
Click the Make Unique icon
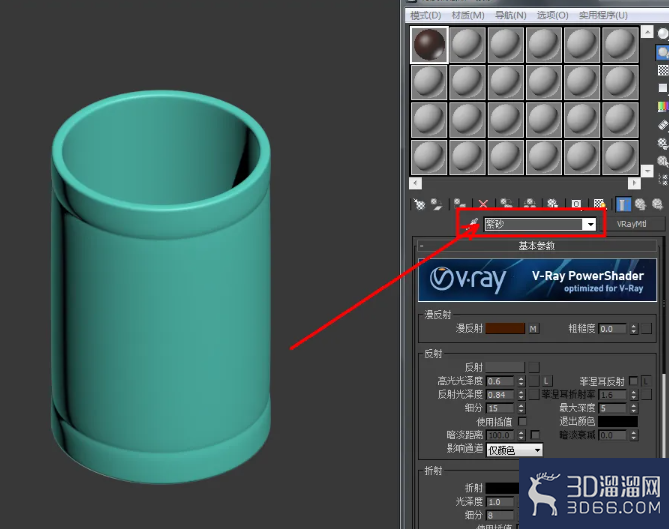tap(530, 204)
